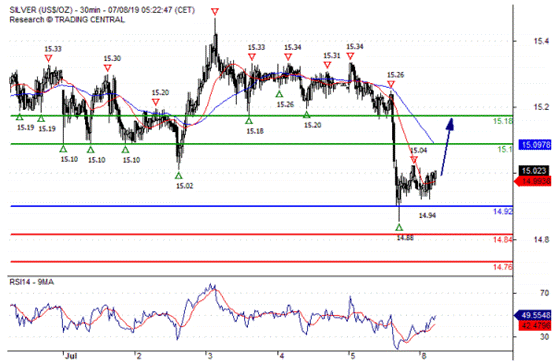Viewport: 554px width, 364px height.
Task: Click the green 15.18 resistance level label
Action: coord(502,121)
